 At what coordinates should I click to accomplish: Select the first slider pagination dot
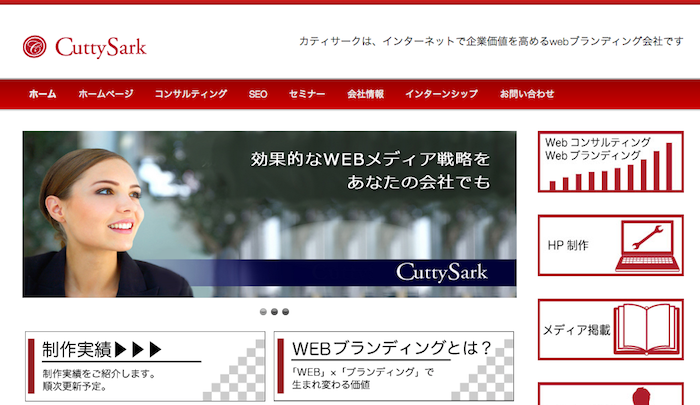(263, 312)
